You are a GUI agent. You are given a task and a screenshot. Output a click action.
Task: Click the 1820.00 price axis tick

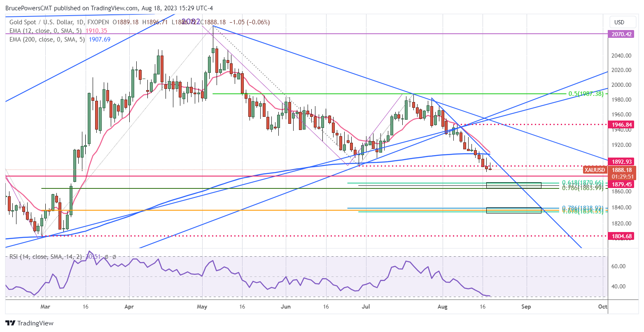pos(621,223)
